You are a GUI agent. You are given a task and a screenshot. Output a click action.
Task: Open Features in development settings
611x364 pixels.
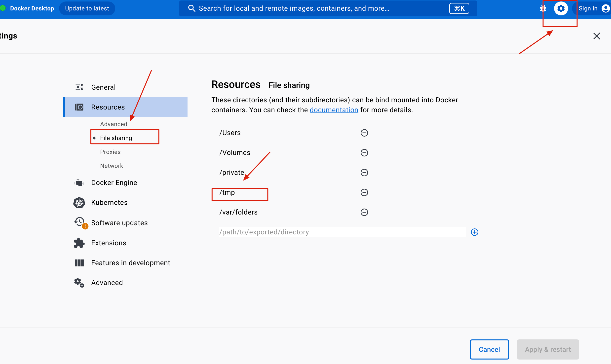(125, 263)
